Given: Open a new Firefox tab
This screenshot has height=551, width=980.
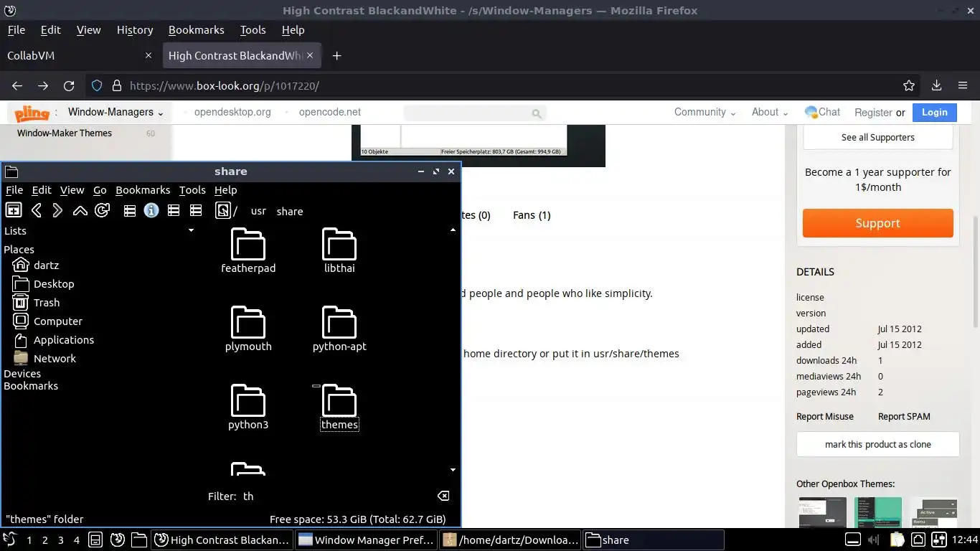Looking at the screenshot, I should coord(336,55).
